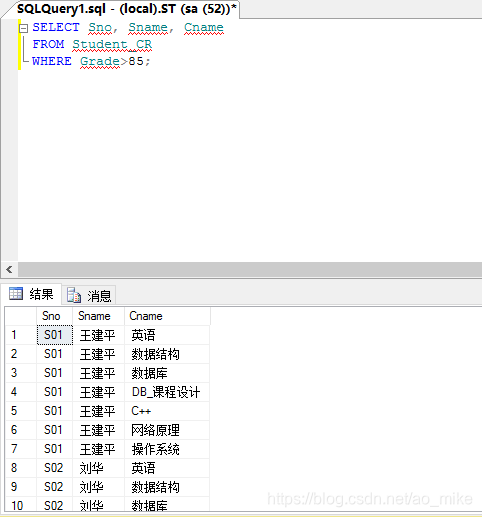Image resolution: width=482 pixels, height=517 pixels.
Task: Click the results grid icon on 结果 tab
Action: click(x=16, y=294)
